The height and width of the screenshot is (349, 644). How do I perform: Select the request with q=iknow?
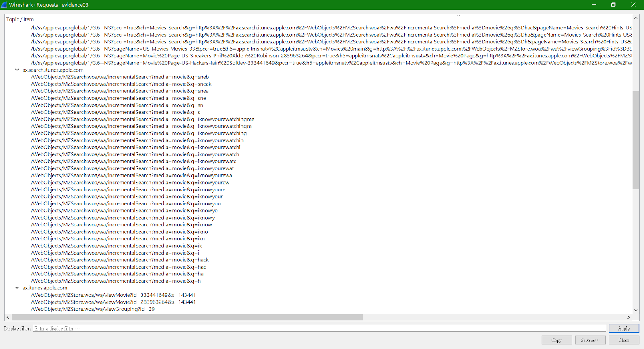[x=122, y=225]
